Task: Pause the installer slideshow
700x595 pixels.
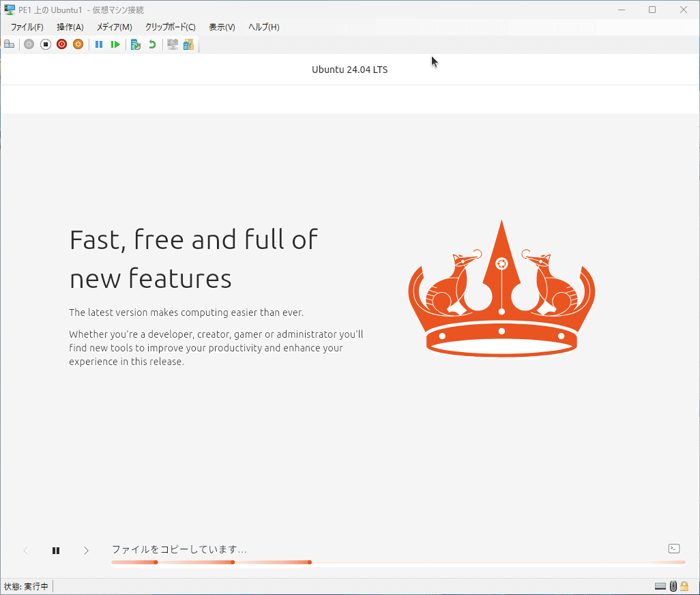Action: coord(56,551)
